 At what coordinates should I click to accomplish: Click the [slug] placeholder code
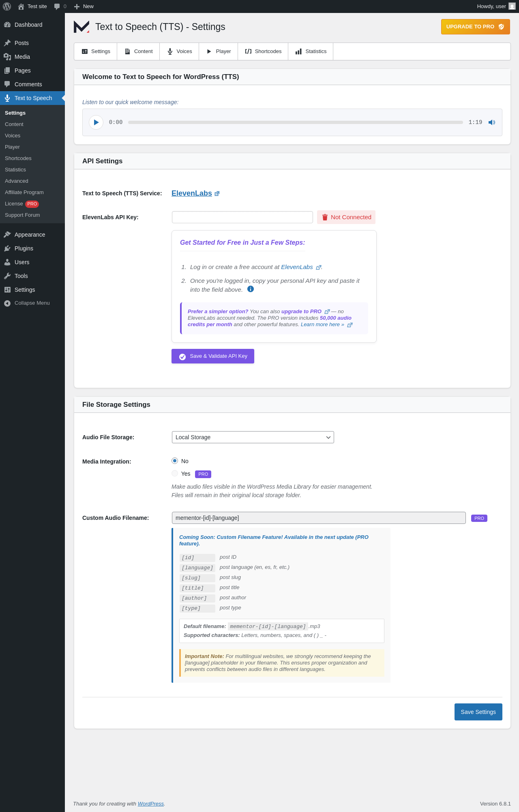tap(197, 578)
